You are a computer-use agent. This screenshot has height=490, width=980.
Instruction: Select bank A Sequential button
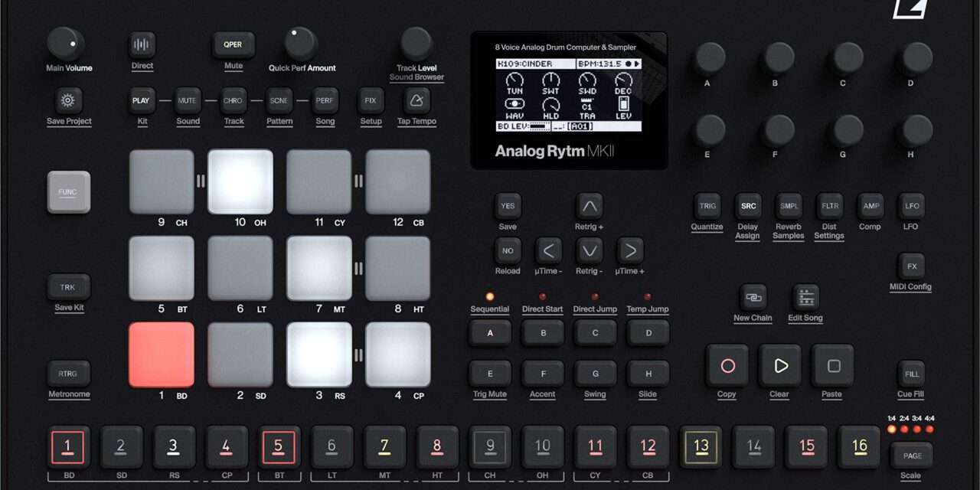(x=490, y=333)
